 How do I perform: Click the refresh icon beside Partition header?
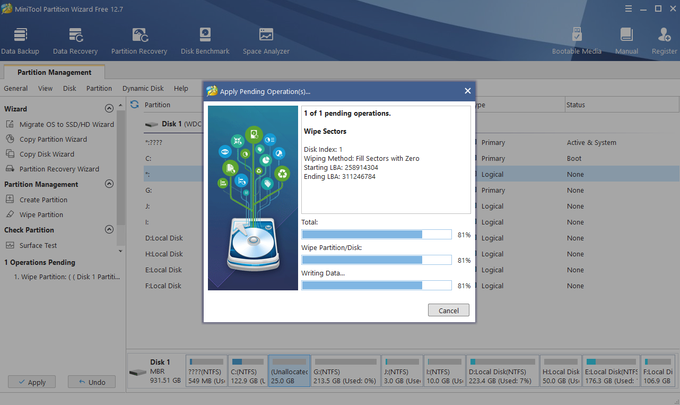(x=134, y=104)
